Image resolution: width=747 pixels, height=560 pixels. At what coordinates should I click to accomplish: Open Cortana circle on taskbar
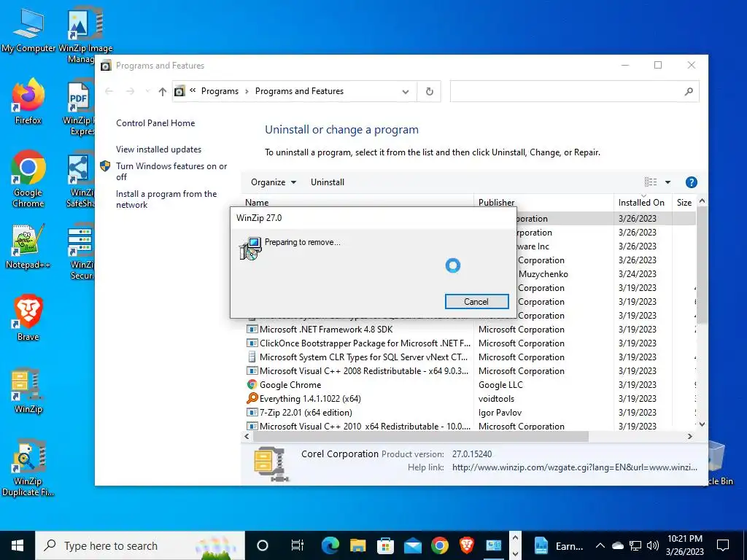[263, 545]
